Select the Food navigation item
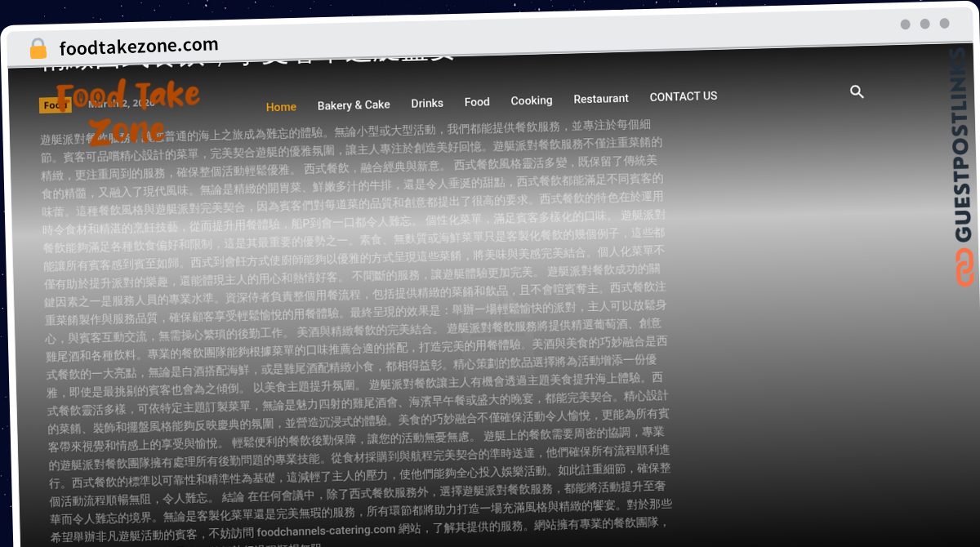Image resolution: width=980 pixels, height=547 pixels. 477,102
